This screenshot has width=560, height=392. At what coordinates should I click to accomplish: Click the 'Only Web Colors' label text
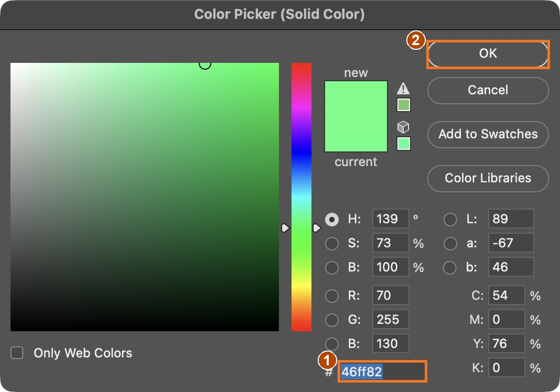[83, 353]
